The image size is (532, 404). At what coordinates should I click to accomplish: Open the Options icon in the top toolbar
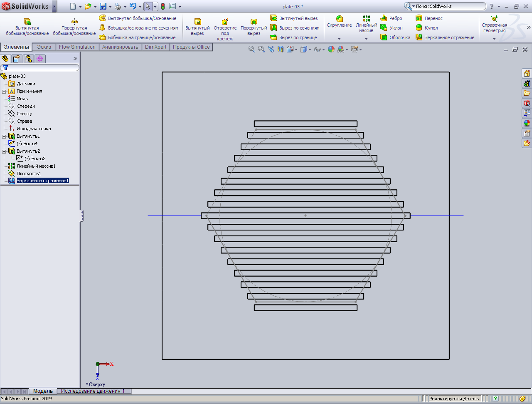pos(173,6)
